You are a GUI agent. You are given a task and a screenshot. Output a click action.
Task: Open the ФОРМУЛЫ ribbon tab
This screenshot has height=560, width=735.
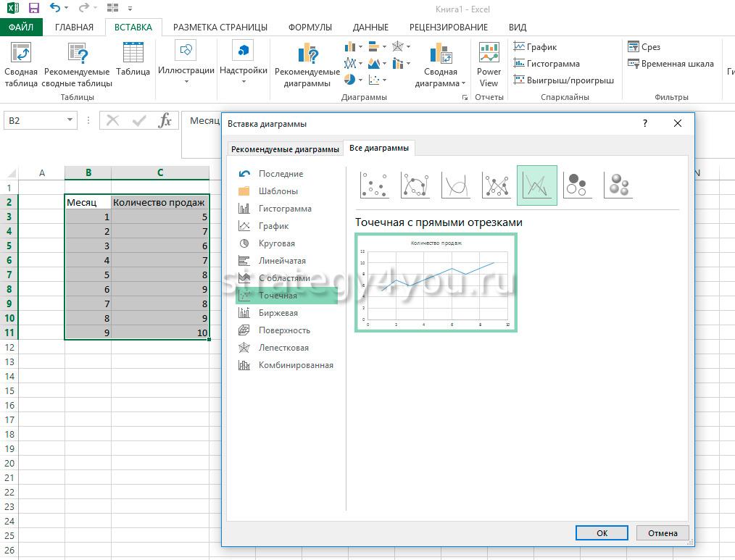click(310, 28)
